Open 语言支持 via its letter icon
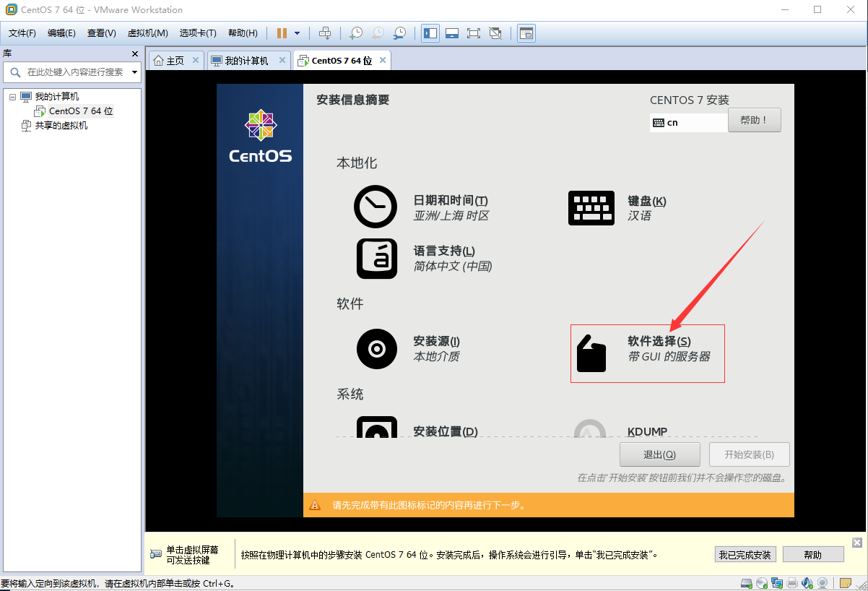868x591 pixels. 377,259
